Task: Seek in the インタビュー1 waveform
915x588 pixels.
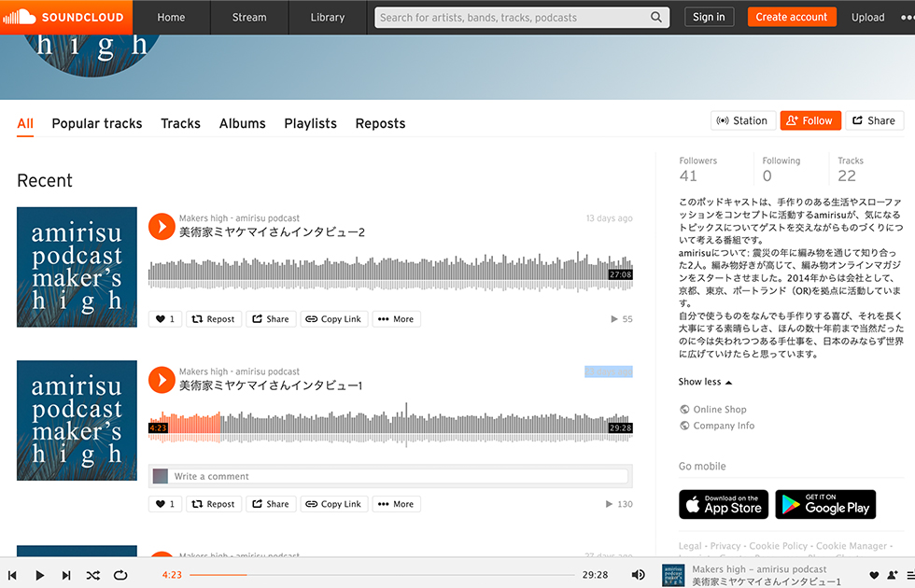Action: 390,426
